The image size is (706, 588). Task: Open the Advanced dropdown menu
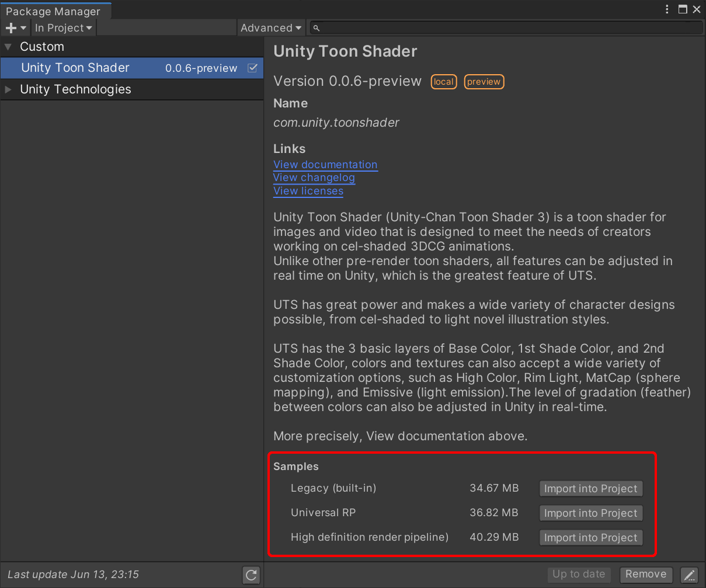[271, 28]
